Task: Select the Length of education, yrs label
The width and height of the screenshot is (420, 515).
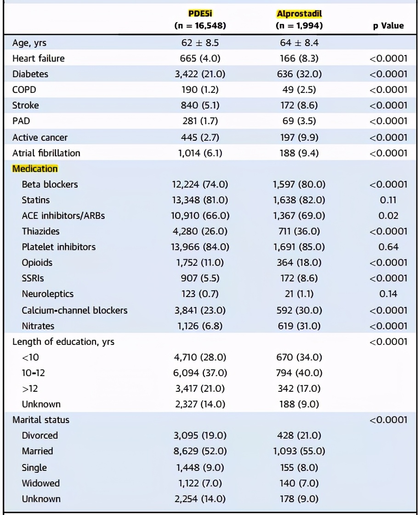Action: 63,342
